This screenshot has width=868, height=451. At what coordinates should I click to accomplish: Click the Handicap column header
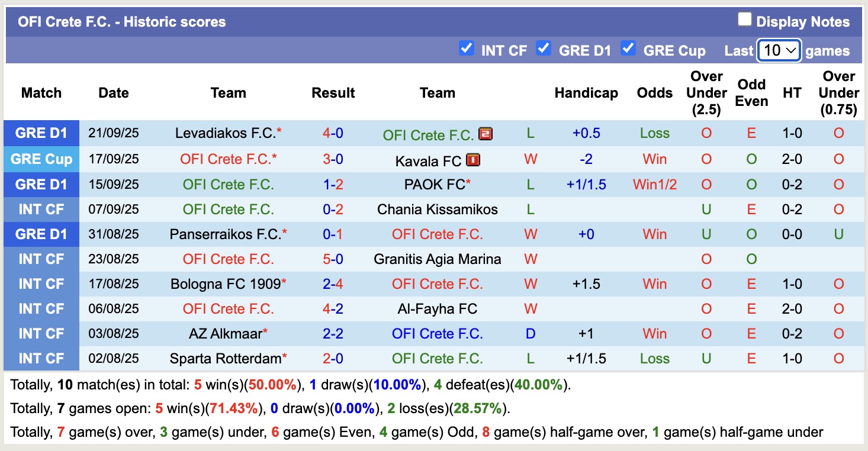(x=586, y=93)
